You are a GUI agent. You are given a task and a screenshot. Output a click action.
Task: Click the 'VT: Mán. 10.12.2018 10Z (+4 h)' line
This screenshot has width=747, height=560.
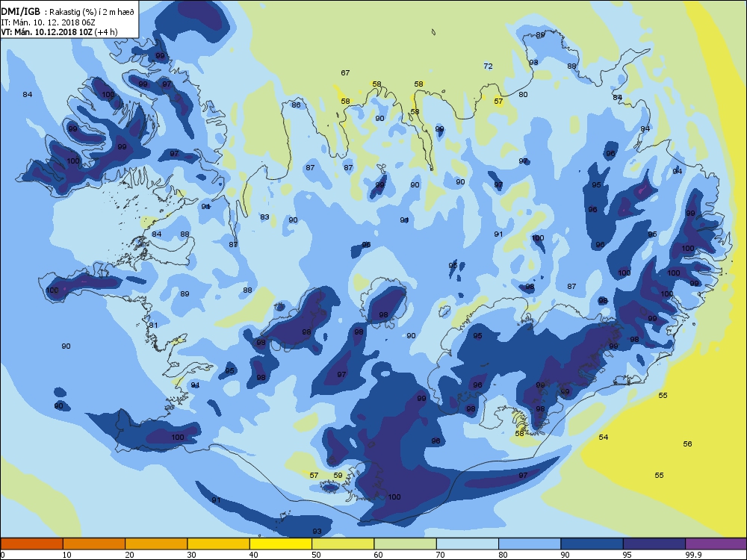pyautogui.click(x=59, y=32)
